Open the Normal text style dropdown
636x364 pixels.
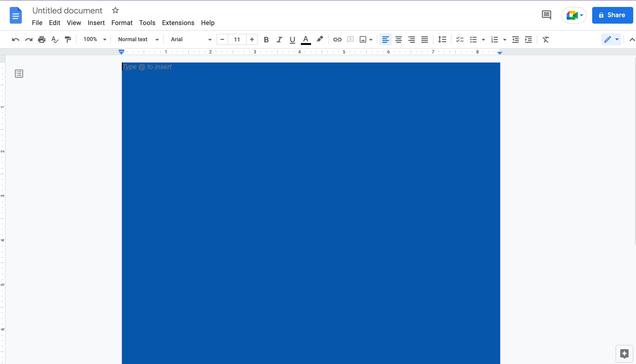point(138,40)
